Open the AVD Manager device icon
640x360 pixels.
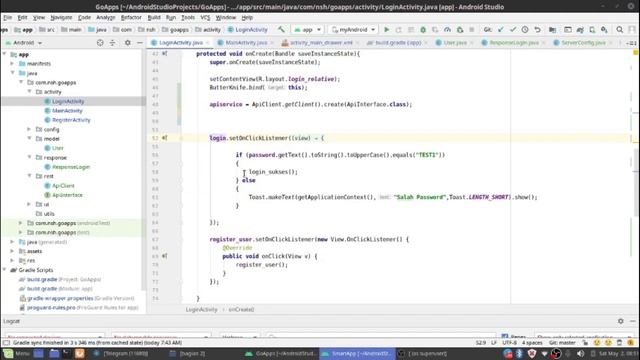click(x=592, y=30)
